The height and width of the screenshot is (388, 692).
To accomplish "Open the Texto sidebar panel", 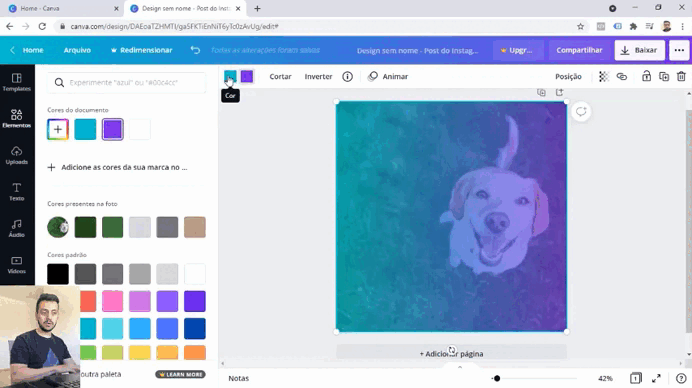I will click(17, 192).
